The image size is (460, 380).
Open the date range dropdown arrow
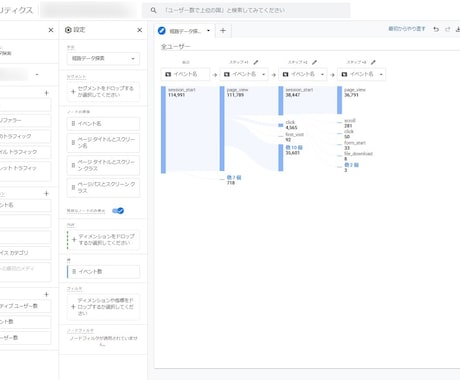pos(37,74)
